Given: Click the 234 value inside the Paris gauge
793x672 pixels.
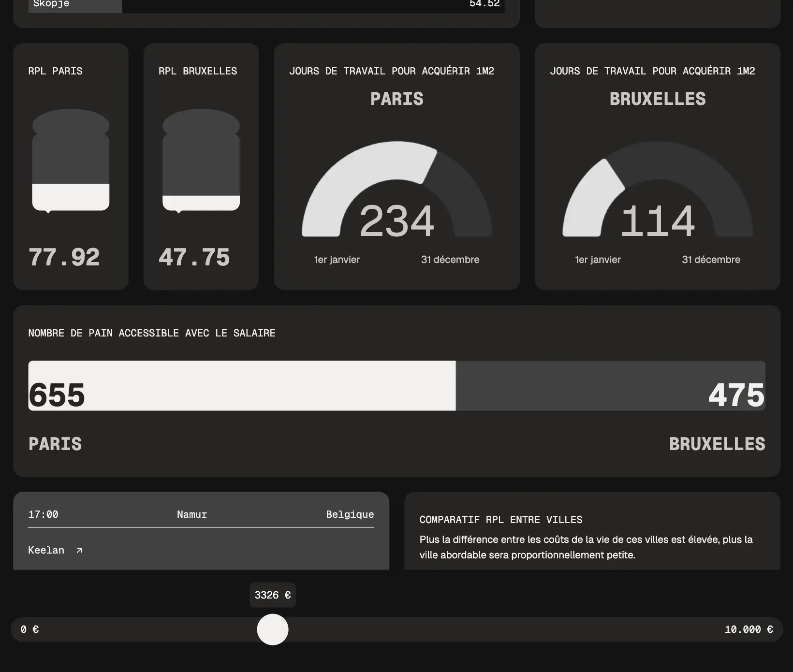Looking at the screenshot, I should point(396,221).
